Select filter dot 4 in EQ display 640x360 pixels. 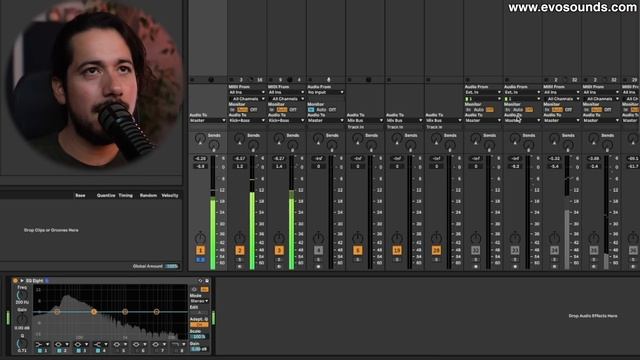pos(156,312)
